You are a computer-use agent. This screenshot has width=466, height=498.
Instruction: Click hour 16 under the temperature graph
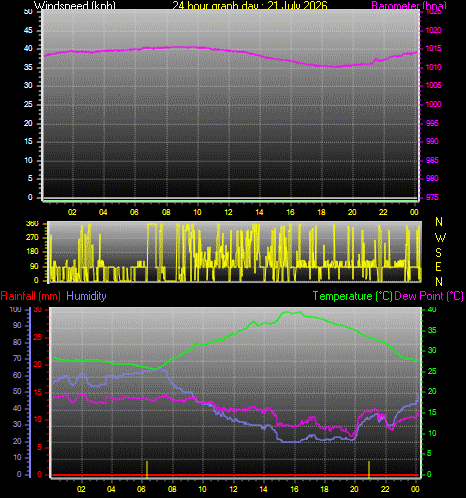coord(294,489)
